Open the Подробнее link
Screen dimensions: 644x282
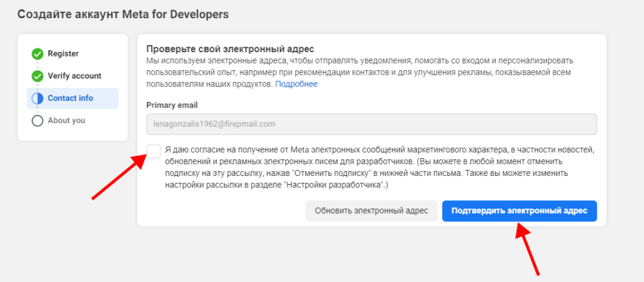click(x=296, y=84)
